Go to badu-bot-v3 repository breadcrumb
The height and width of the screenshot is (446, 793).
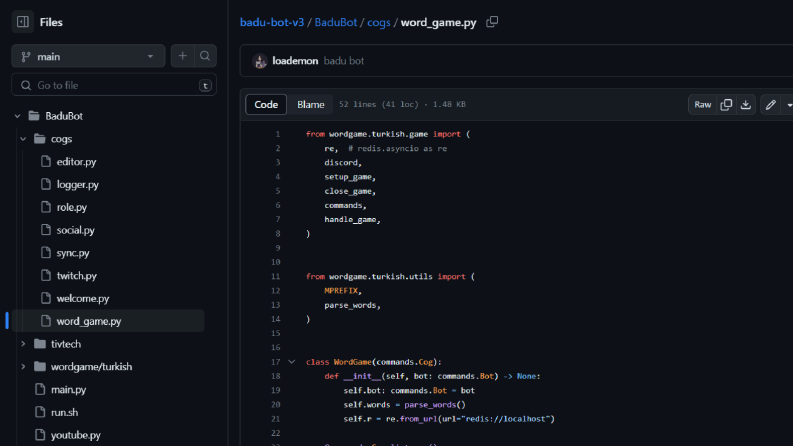[x=272, y=22]
